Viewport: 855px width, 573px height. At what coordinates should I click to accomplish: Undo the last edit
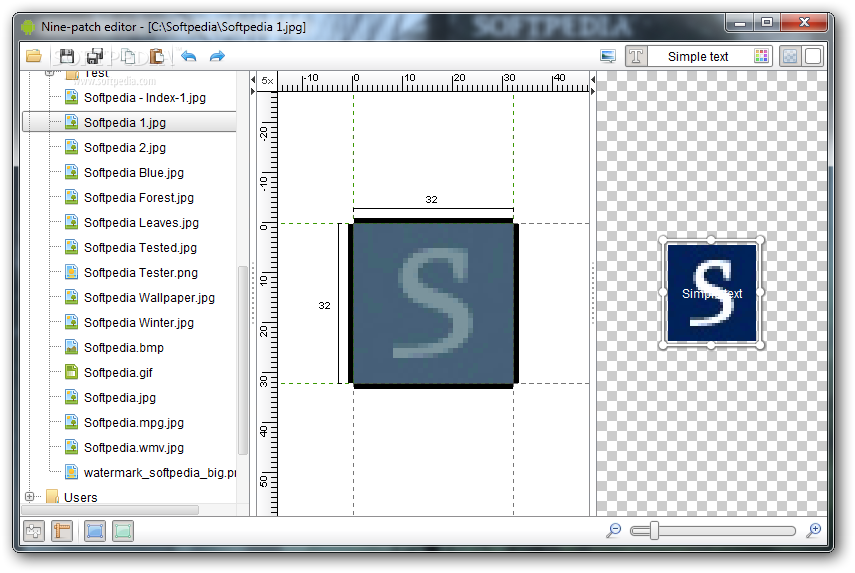click(x=189, y=56)
